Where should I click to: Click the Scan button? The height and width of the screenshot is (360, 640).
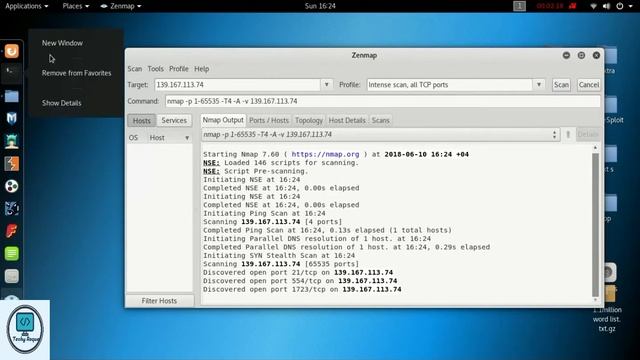pyautogui.click(x=561, y=84)
